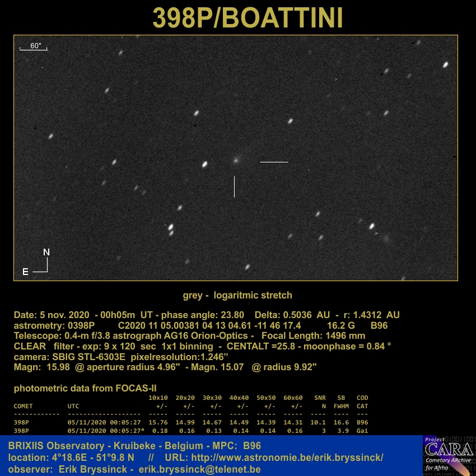
Task: Click the E label on the compass
Action: 25,272
